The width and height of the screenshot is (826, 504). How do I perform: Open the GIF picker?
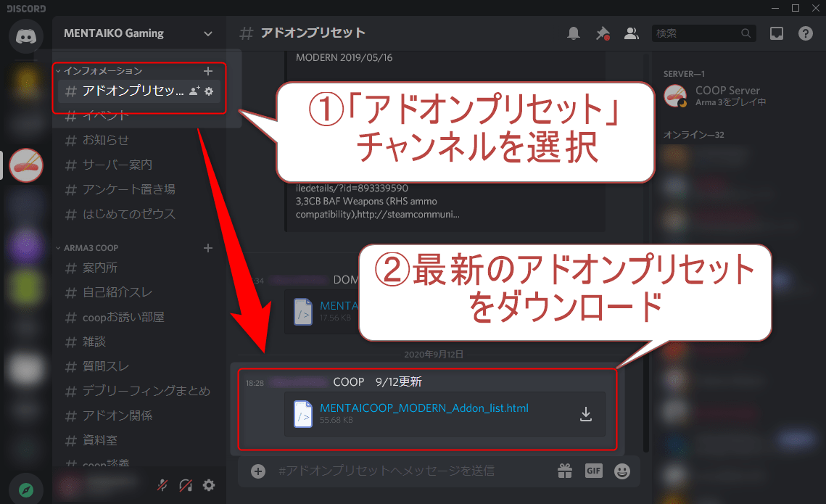pyautogui.click(x=593, y=471)
